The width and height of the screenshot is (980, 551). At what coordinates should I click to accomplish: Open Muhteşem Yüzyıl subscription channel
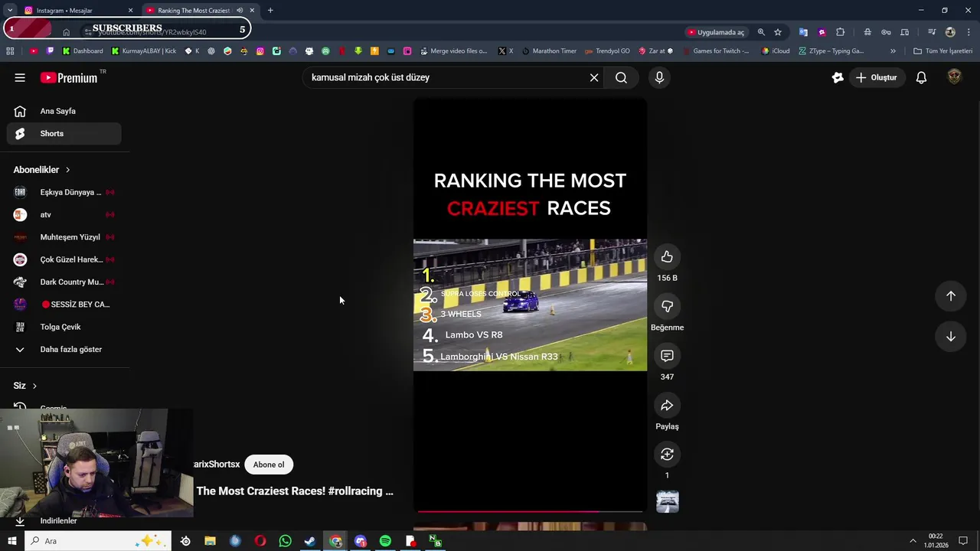[64, 237]
